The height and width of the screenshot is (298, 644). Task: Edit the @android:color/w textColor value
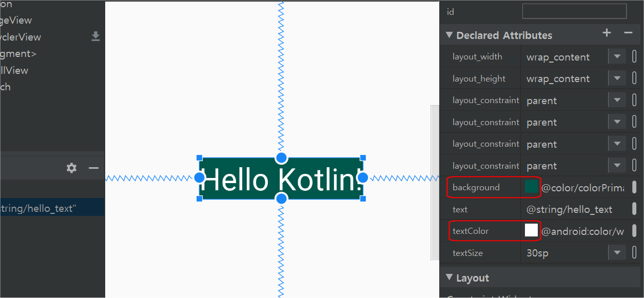(583, 231)
